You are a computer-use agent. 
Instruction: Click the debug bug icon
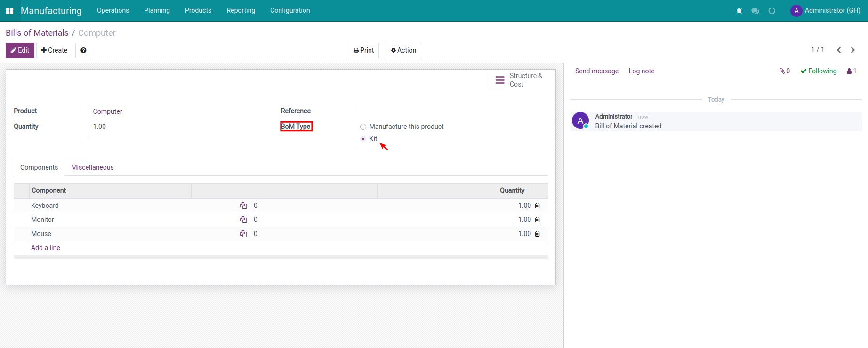(x=739, y=11)
